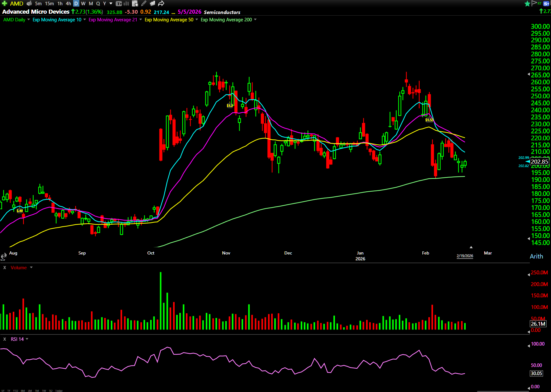Switch to the weekly W timeframe
Screen dimensions: 551x392
(83, 3)
